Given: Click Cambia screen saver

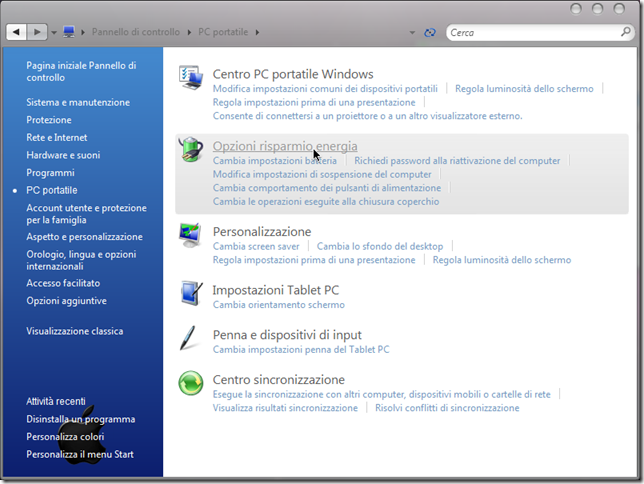Looking at the screenshot, I should pos(256,247).
